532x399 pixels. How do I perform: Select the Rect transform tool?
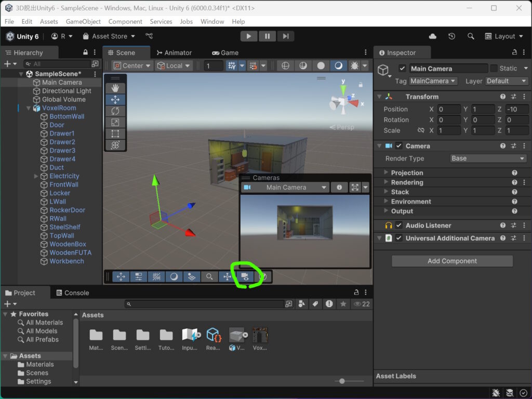(115, 134)
